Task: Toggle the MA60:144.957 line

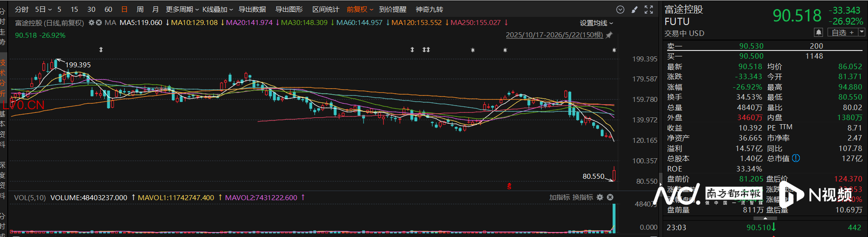Action: pos(359,23)
